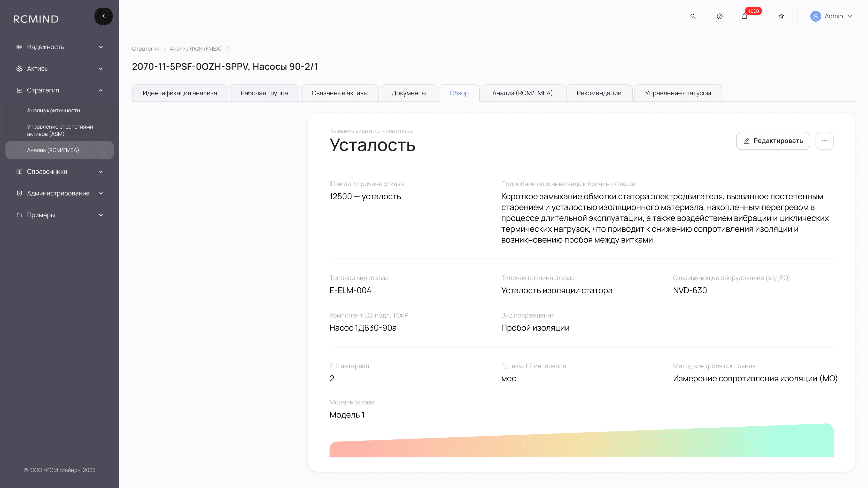Image resolution: width=868 pixels, height=488 pixels.
Task: Open Анализ критичности in sidebar
Action: tap(53, 111)
